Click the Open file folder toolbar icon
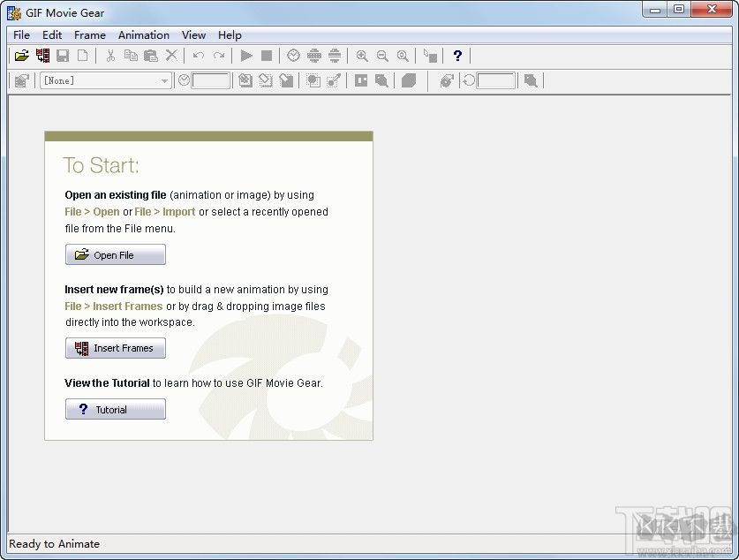This screenshot has width=739, height=560. point(22,56)
